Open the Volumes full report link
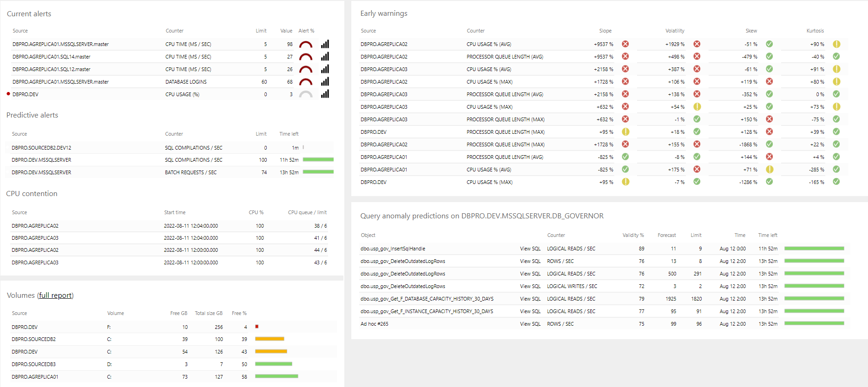This screenshot has width=868, height=387. tap(55, 295)
